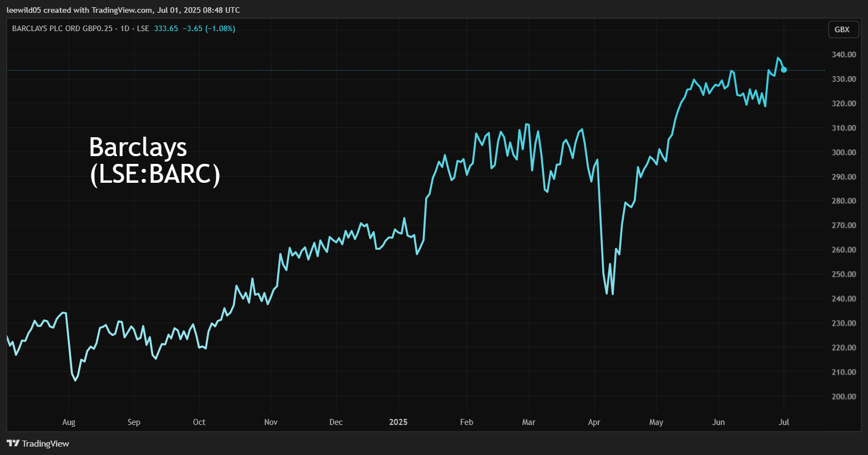The width and height of the screenshot is (868, 455).
Task: Click the last price value 333.65
Action: point(166,28)
